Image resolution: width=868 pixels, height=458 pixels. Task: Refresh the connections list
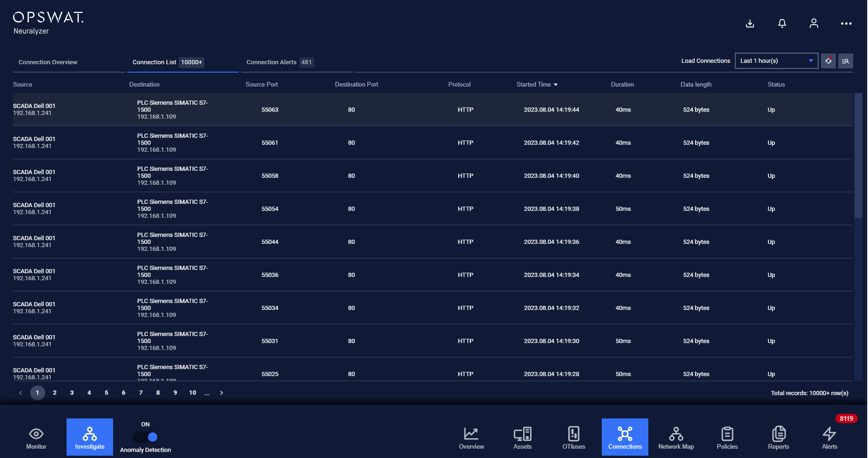828,61
